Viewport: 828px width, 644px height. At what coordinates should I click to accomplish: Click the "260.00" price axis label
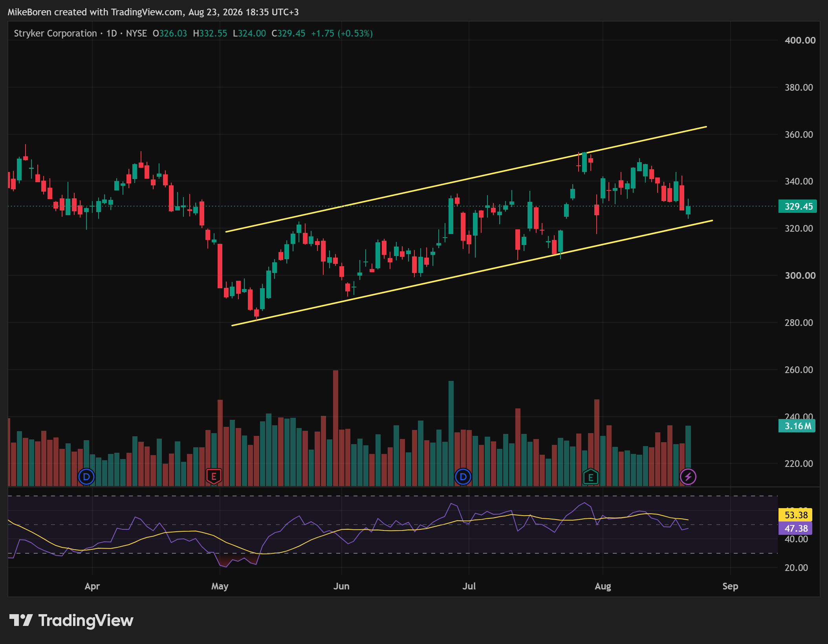click(799, 370)
